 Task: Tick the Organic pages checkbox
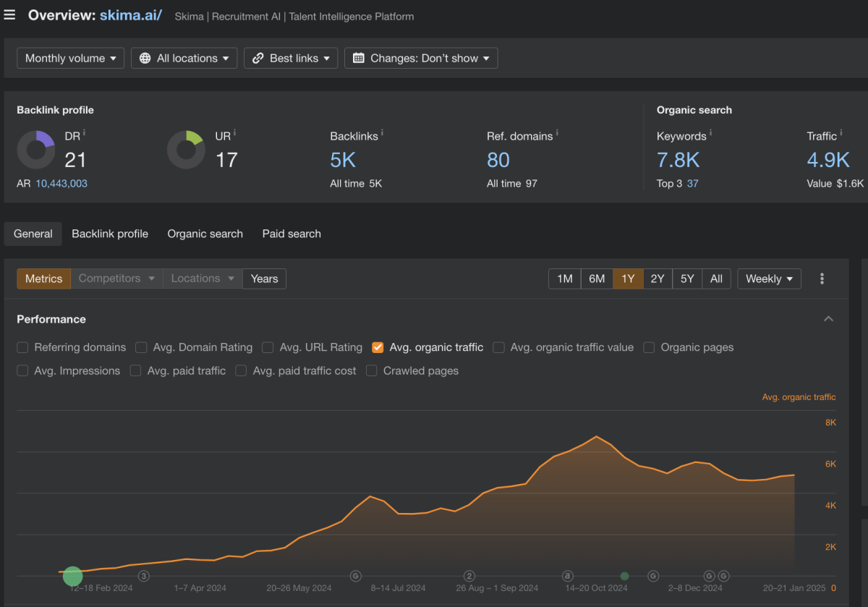point(649,347)
